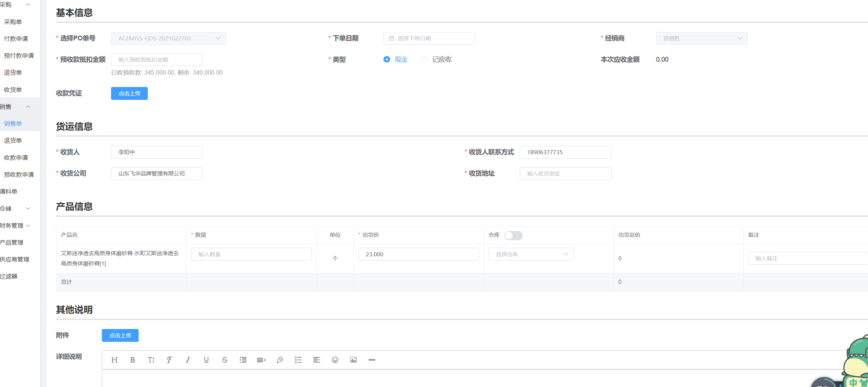Open line height tool in editor
Screen dimensions: 868x387
click(x=261, y=360)
